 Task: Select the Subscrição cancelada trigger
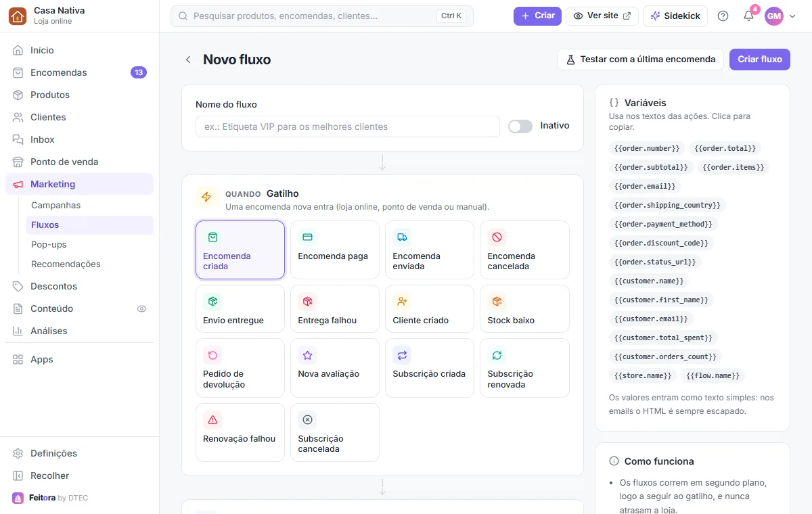335,432
